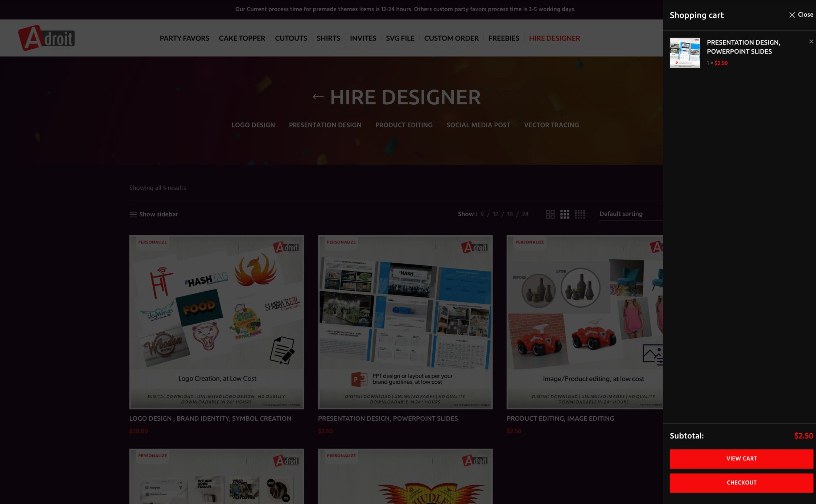Select Presentation Design category tab
The image size is (816, 504).
tap(325, 125)
